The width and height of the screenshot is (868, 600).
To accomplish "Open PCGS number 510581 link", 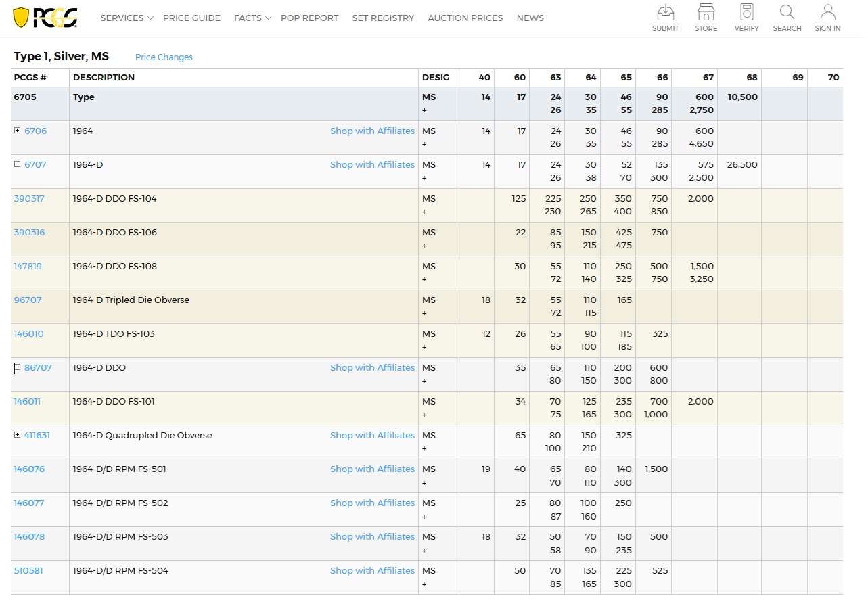I will 28,571.
